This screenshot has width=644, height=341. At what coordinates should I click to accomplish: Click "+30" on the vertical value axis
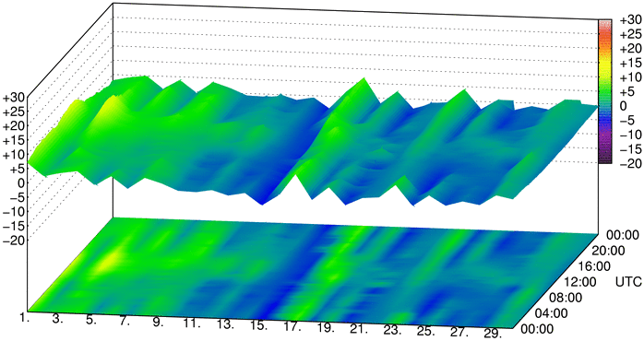(15, 99)
